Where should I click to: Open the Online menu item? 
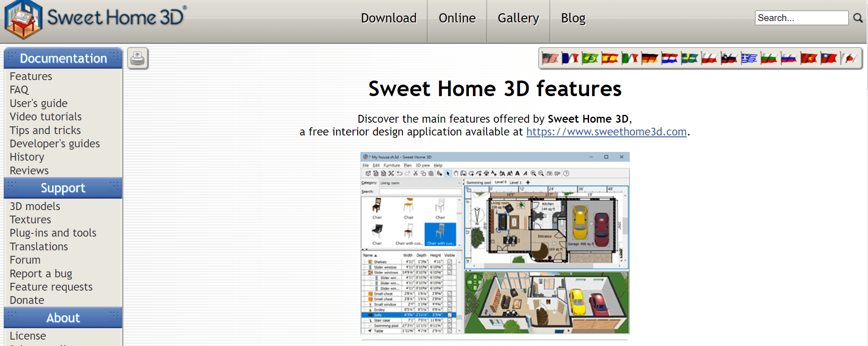(457, 18)
